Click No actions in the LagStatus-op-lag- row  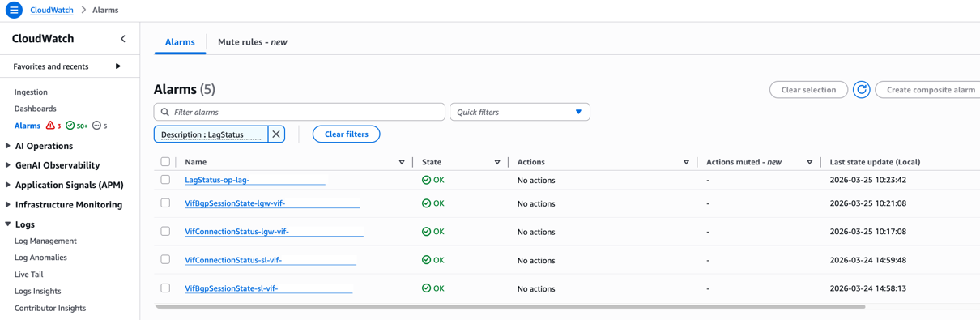pyautogui.click(x=536, y=180)
